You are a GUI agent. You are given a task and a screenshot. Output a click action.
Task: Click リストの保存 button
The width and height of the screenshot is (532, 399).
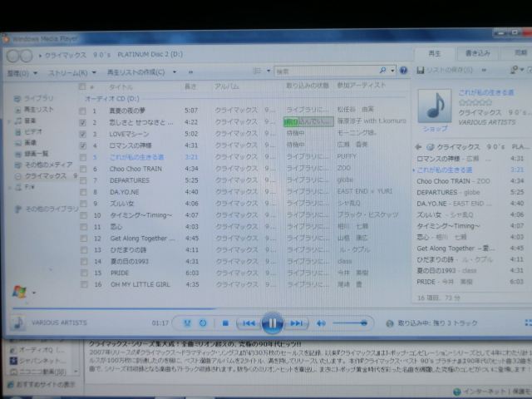(445, 70)
